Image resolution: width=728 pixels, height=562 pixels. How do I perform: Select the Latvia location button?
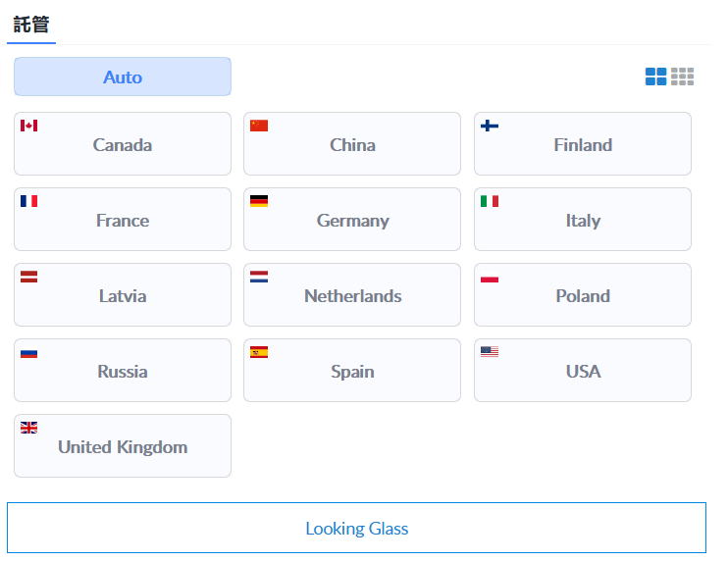[x=123, y=294]
